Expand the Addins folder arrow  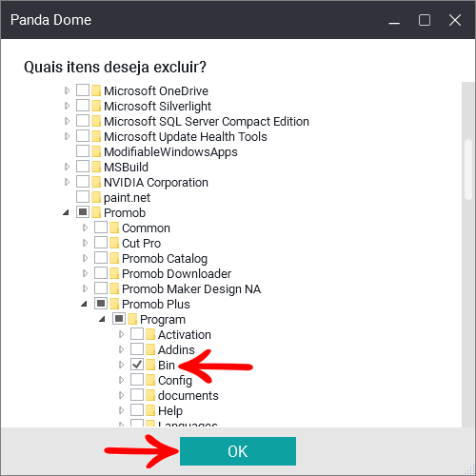121,349
